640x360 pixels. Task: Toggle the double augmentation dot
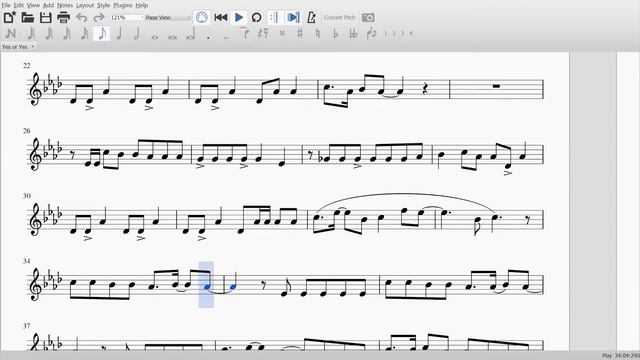click(x=226, y=38)
